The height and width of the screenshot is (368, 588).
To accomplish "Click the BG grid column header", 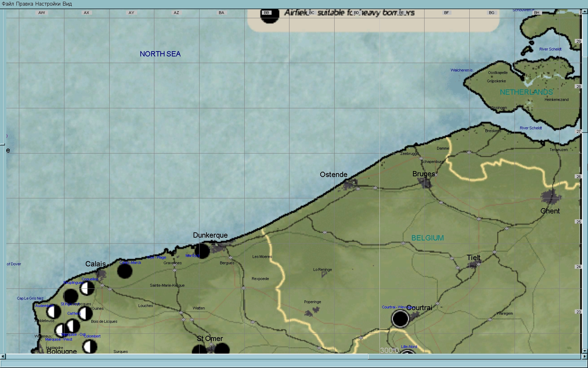I will click(x=492, y=13).
